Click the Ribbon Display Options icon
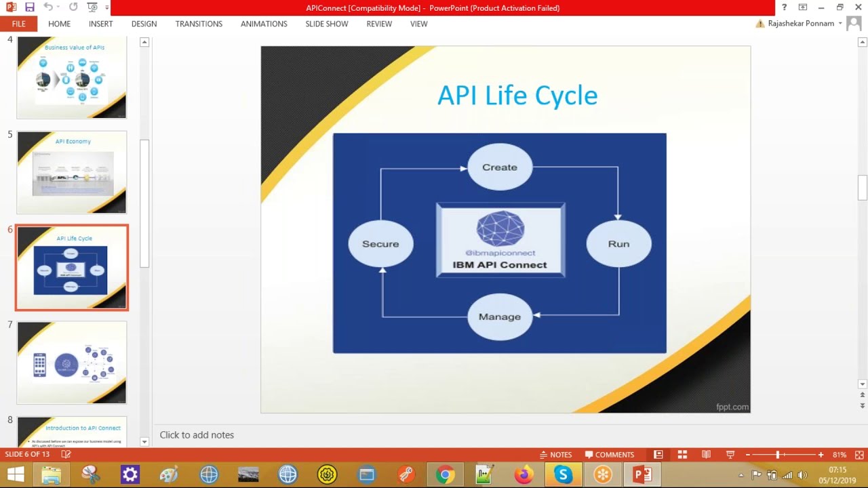The height and width of the screenshot is (488, 868). coord(803,7)
